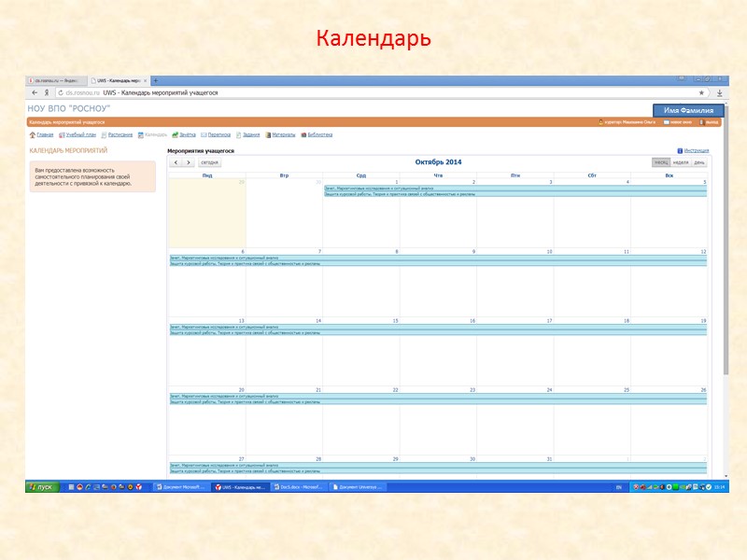This screenshot has width=747, height=560.
Task: Click the logout door icon
Action: pos(701,122)
